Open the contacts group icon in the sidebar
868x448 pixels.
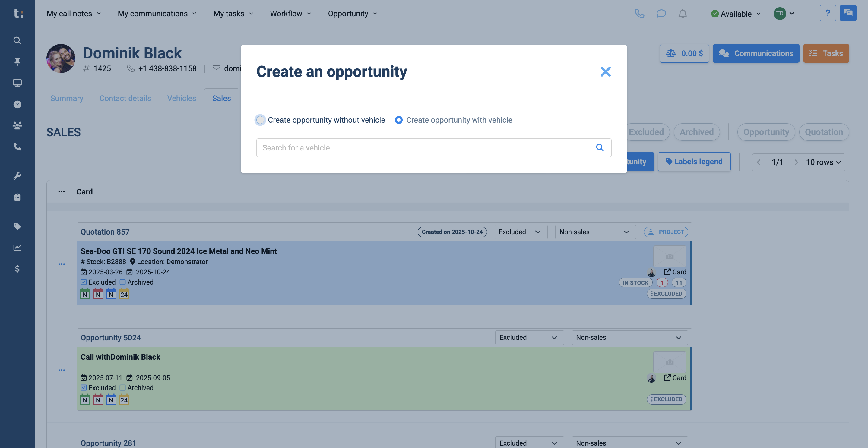[x=17, y=125]
